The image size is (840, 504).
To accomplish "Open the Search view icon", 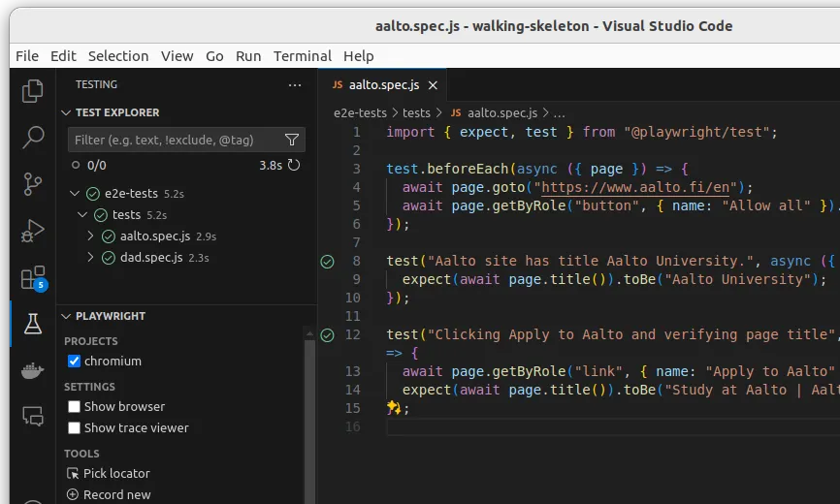I will 33,137.
